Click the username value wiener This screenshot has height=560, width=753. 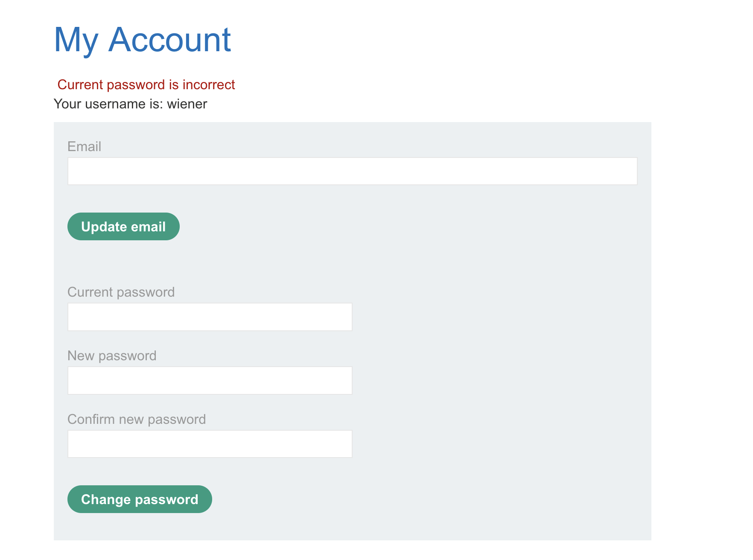(x=187, y=104)
